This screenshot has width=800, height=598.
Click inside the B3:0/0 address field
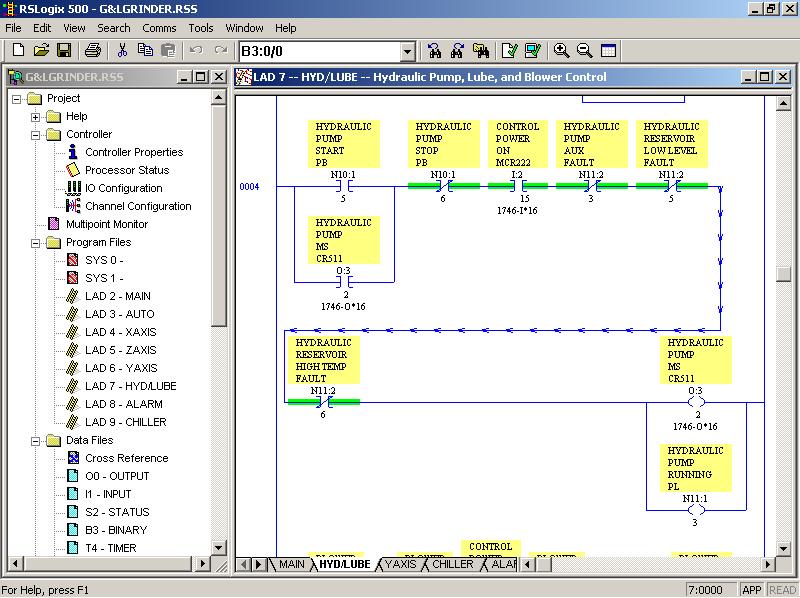coord(320,51)
